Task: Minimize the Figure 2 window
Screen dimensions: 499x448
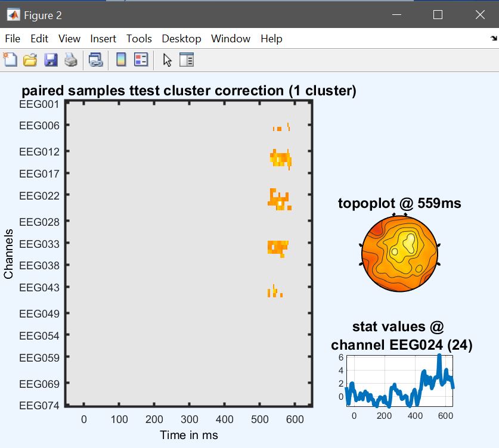Action: [396, 15]
